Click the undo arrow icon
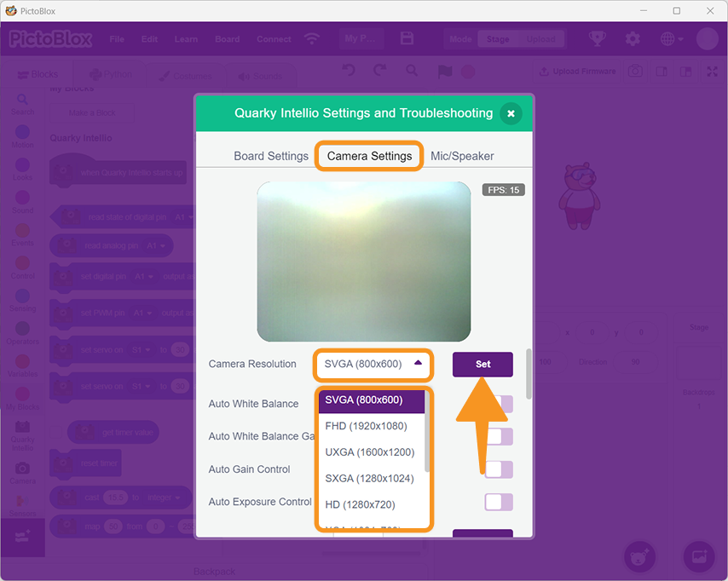Image resolution: width=728 pixels, height=581 pixels. 348,71
